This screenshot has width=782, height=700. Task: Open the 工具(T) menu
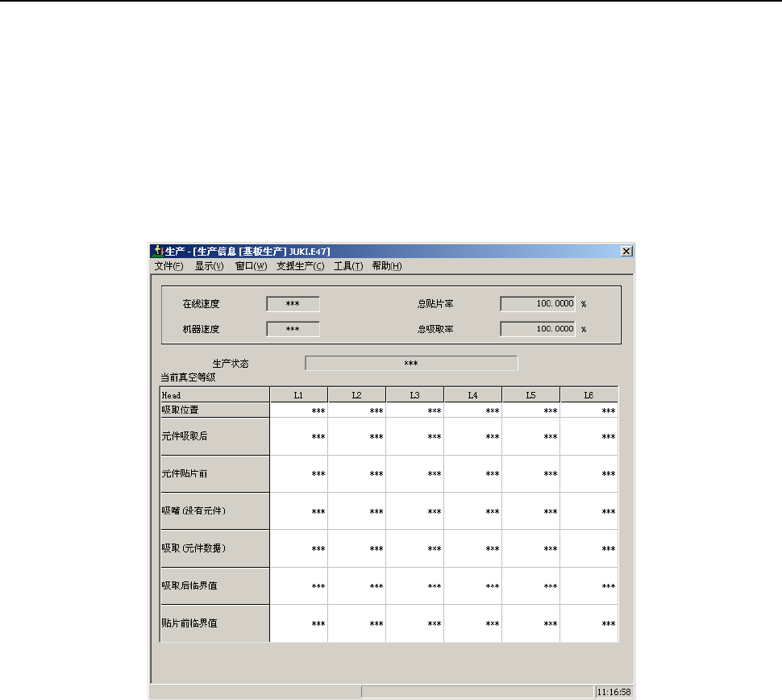tap(348, 266)
